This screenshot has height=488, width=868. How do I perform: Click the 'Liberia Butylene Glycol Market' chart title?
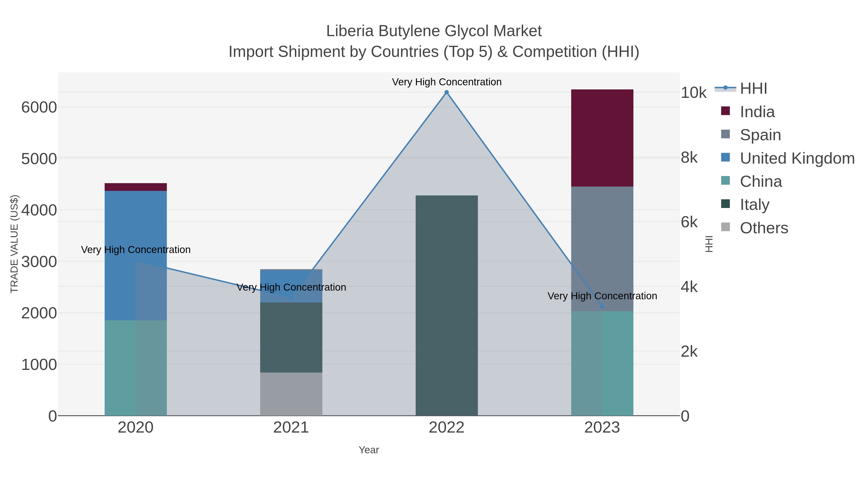coord(434,31)
